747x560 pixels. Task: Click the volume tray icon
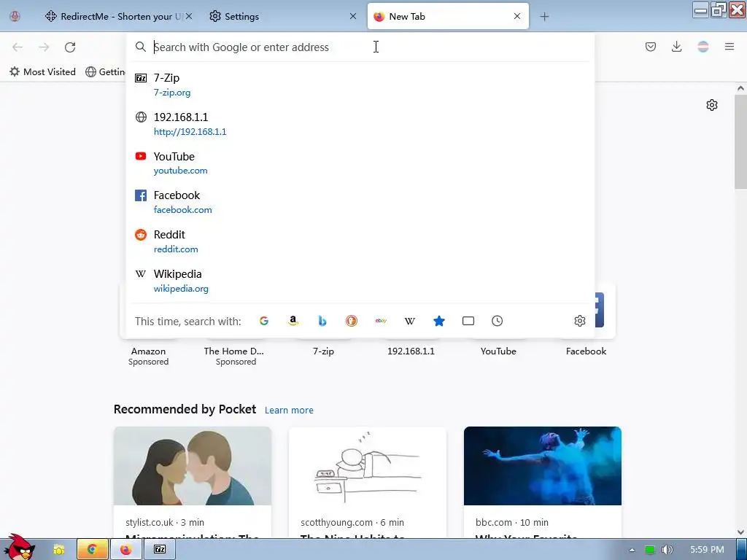point(667,550)
